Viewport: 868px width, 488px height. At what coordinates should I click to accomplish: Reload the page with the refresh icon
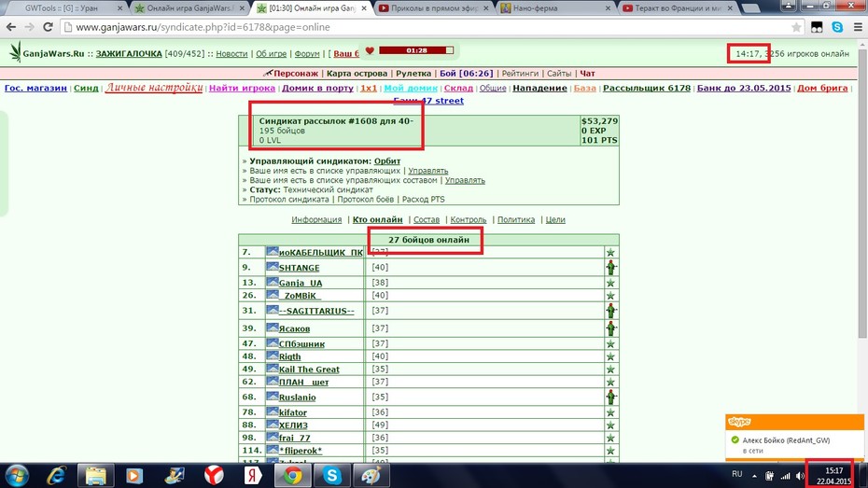tap(48, 27)
